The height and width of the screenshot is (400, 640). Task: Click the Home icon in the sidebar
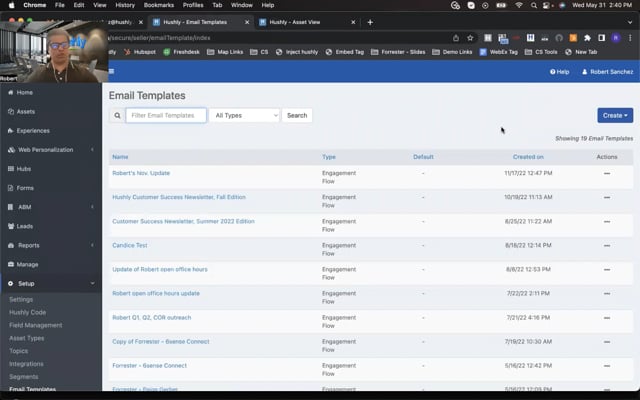10,92
